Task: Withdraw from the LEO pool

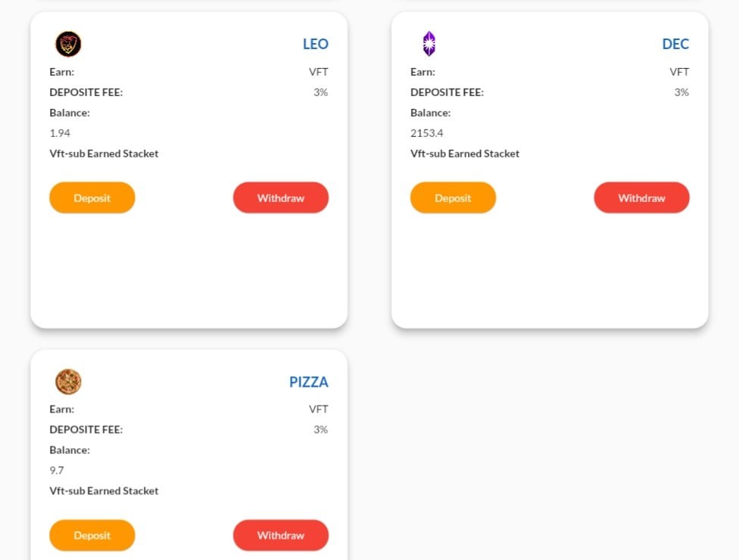Action: pos(281,198)
